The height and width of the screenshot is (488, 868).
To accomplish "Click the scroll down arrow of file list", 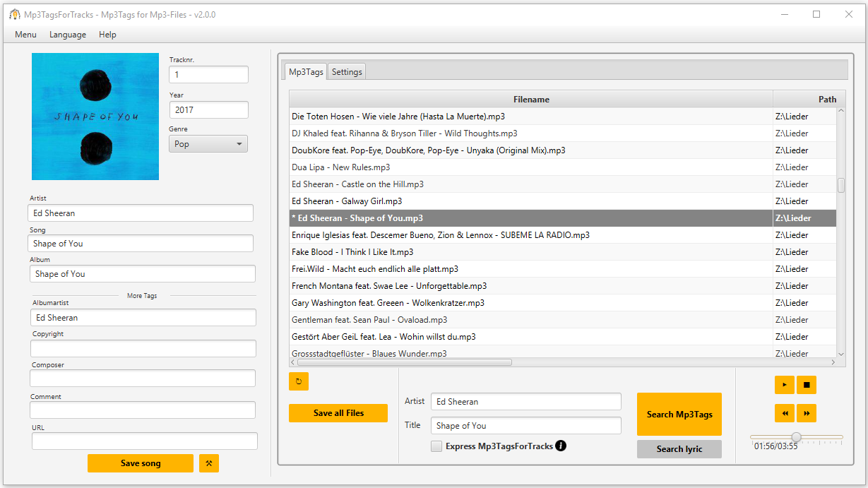I will click(841, 353).
